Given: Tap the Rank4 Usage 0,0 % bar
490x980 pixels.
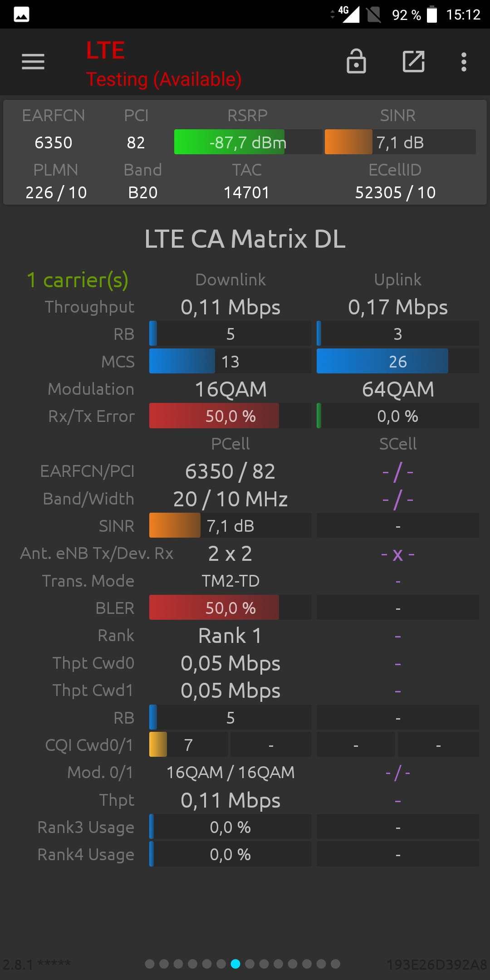Looking at the screenshot, I should click(230, 854).
